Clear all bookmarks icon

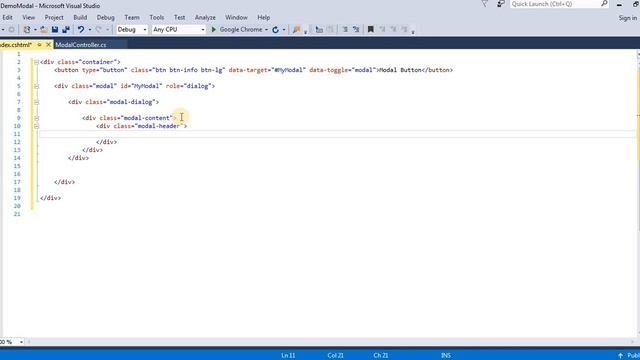404,29
